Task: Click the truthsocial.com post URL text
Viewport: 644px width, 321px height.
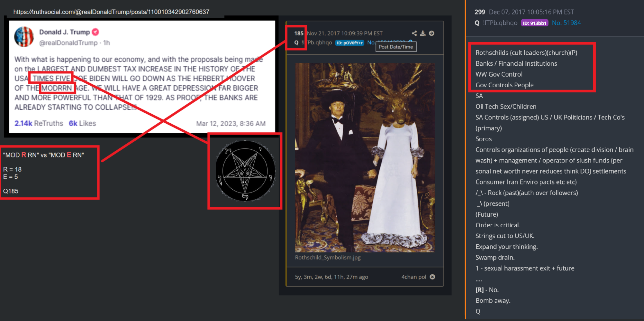Action: click(111, 12)
